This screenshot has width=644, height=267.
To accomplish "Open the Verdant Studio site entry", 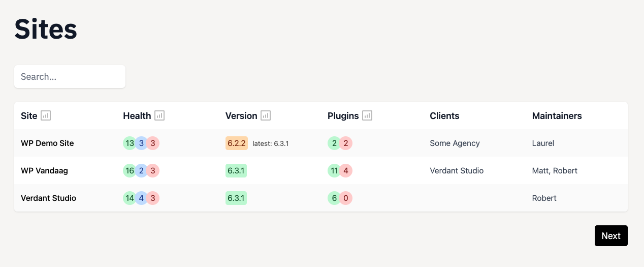I will pyautogui.click(x=48, y=198).
